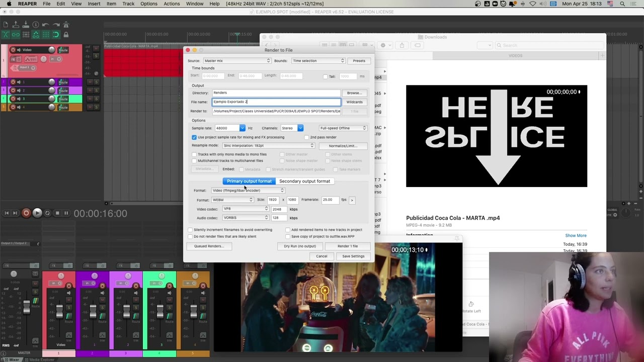Click trim envelope button on Video track
The width and height of the screenshot is (644, 362).
coord(31,59)
